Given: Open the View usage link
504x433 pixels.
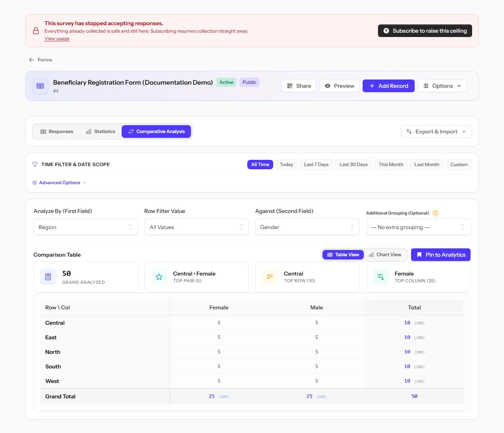Looking at the screenshot, I should tap(57, 39).
